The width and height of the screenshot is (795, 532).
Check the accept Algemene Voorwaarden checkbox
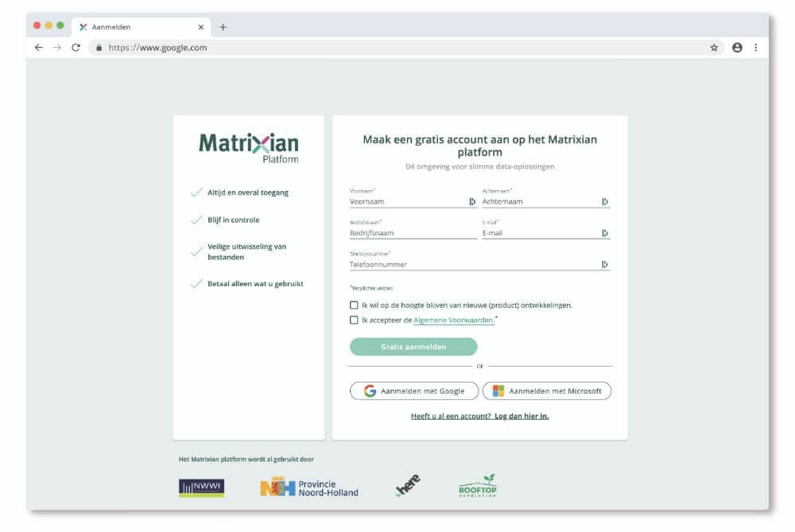[x=354, y=320]
